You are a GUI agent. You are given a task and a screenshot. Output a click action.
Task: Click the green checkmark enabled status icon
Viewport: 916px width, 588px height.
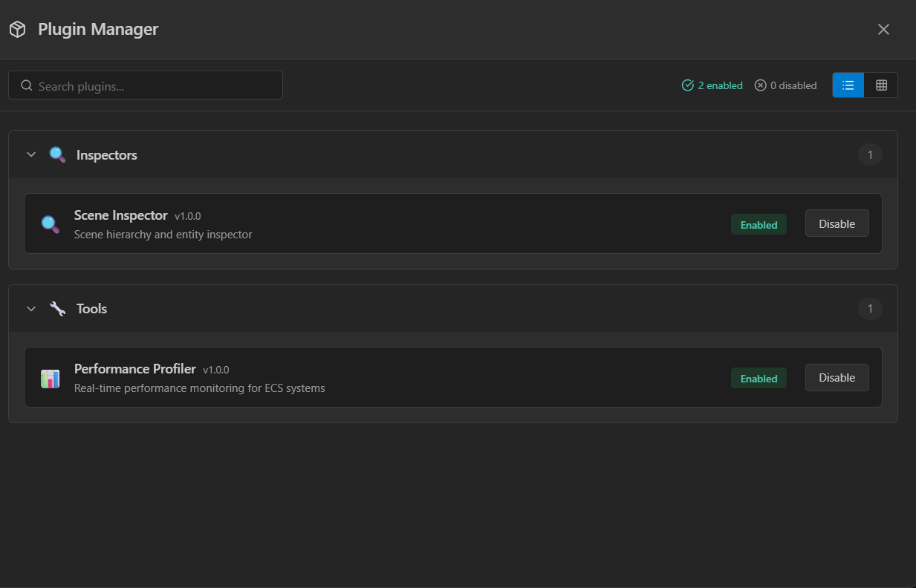pos(687,85)
